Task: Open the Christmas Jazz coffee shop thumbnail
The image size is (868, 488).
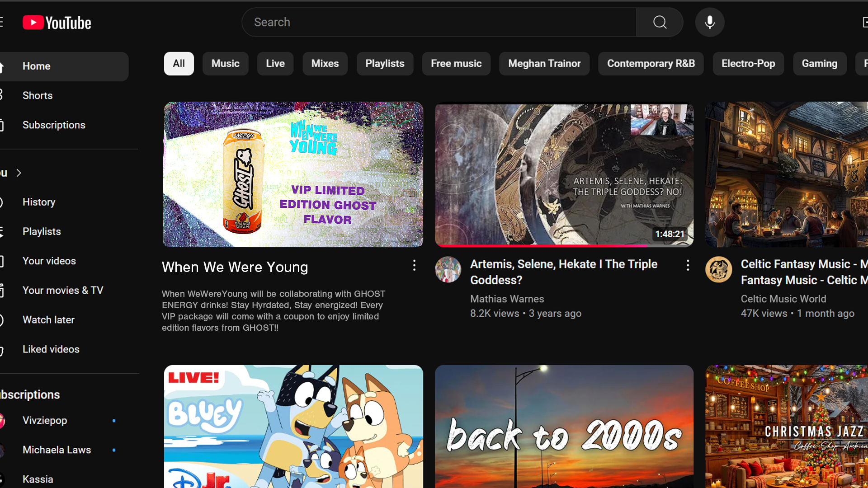Action: (x=787, y=427)
